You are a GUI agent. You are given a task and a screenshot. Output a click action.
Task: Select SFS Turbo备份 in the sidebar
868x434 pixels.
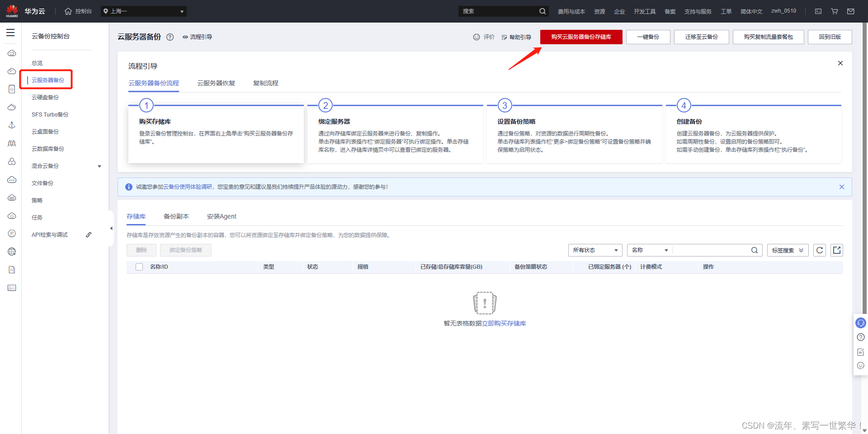[50, 115]
